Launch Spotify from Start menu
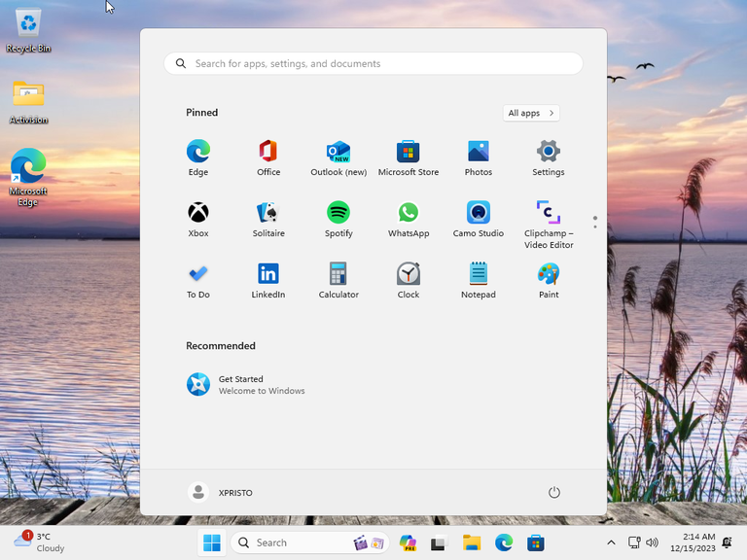This screenshot has height=560, width=747. [338, 220]
